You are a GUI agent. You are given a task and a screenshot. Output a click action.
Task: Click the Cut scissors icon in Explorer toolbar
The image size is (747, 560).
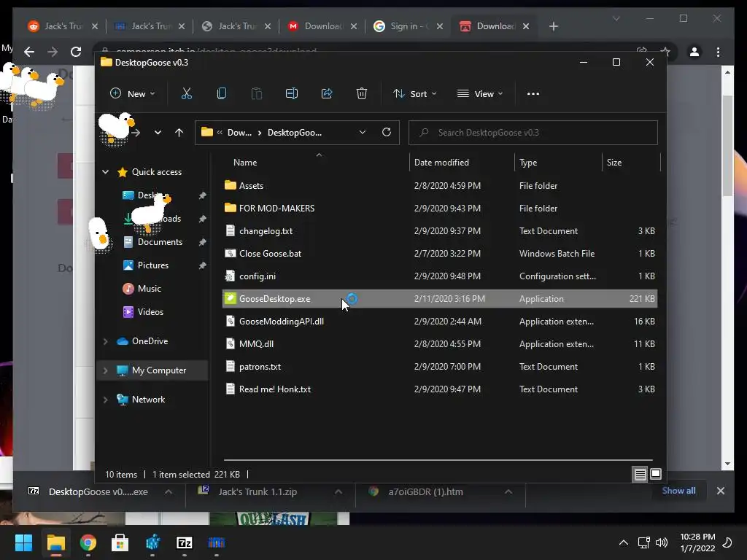pos(186,94)
